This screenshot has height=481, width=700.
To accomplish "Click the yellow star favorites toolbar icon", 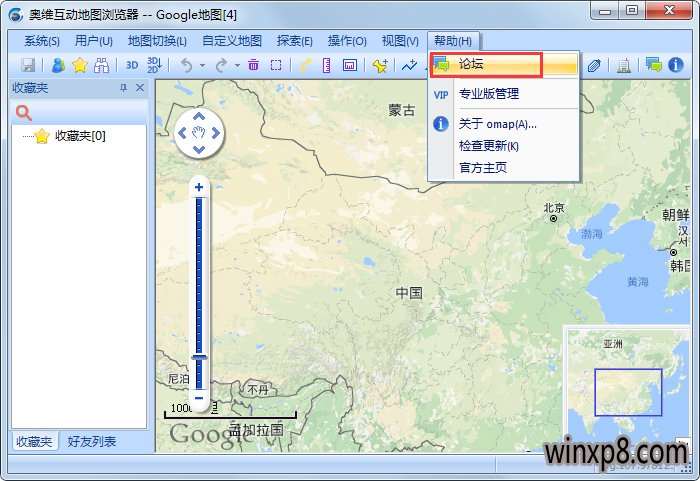I will 79,65.
